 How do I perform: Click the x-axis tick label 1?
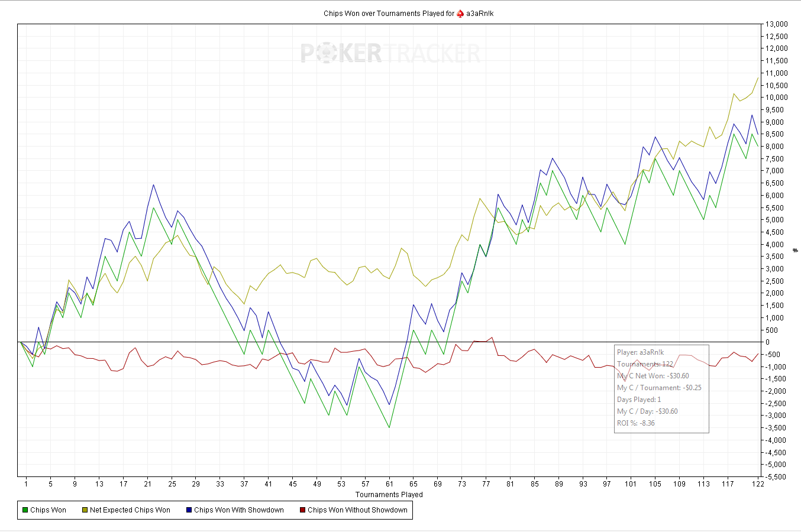pos(26,484)
